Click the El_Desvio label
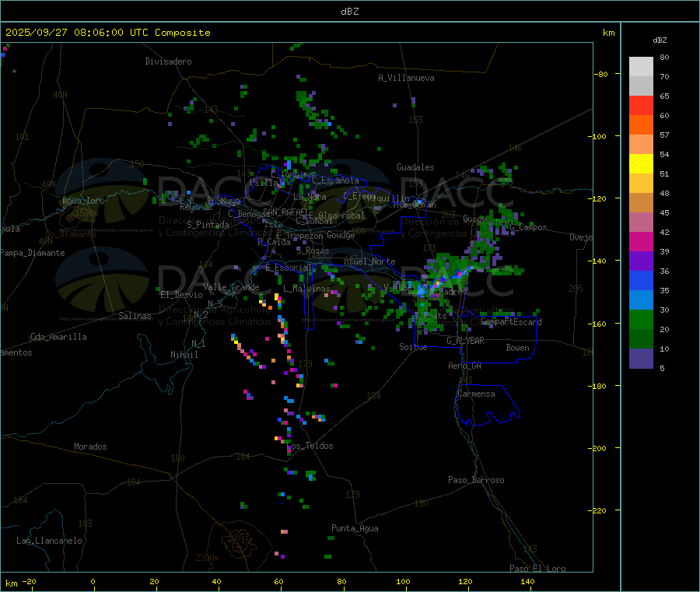 click(x=182, y=295)
